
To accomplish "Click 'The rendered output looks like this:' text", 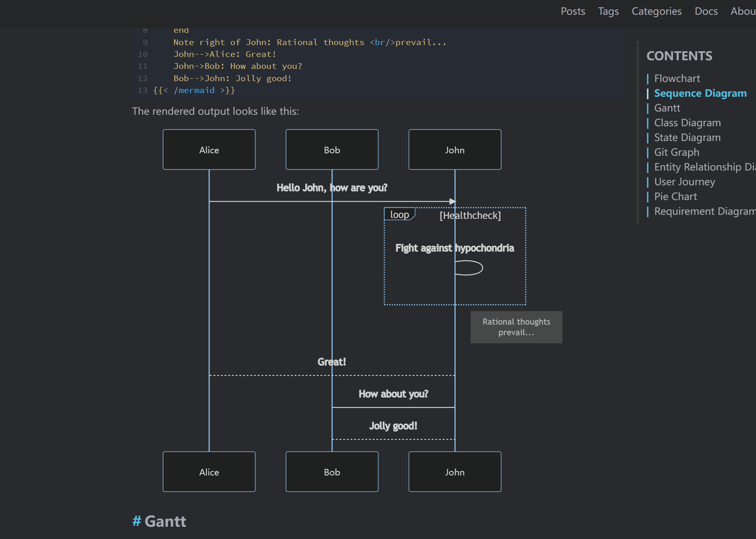I will point(216,111).
